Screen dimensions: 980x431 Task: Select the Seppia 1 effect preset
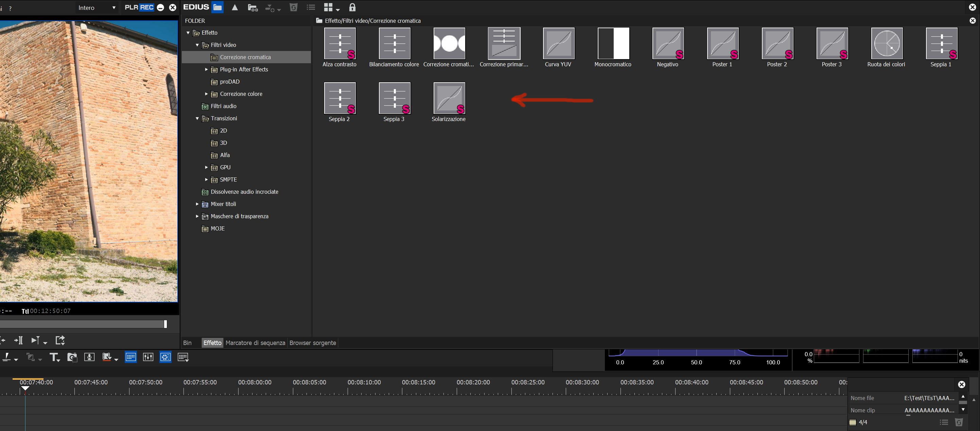(942, 44)
